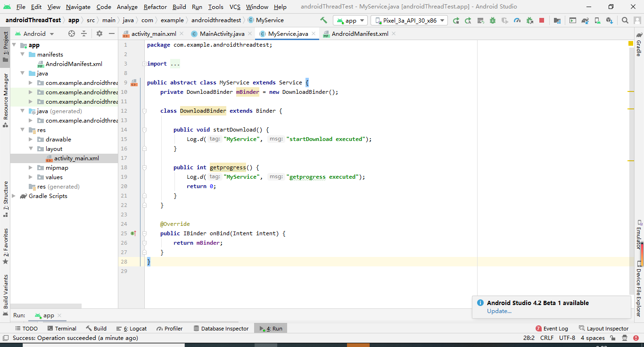Click the Apply Code Changes icon

pos(480,20)
